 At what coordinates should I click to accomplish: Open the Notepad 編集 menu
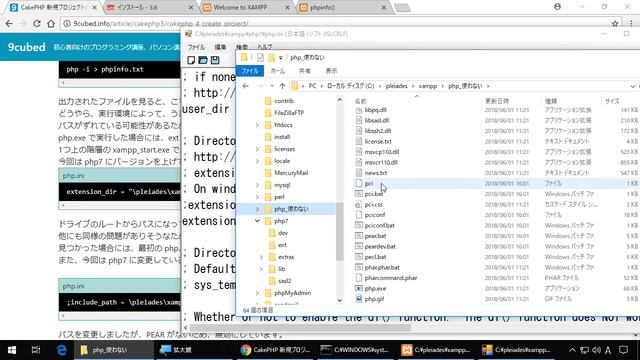pos(220,47)
